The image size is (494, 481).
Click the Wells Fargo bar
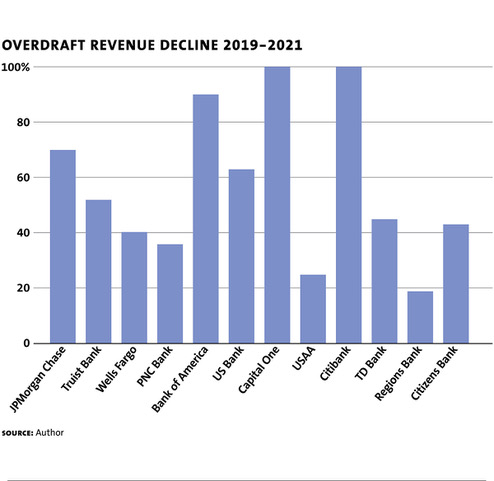[134, 288]
